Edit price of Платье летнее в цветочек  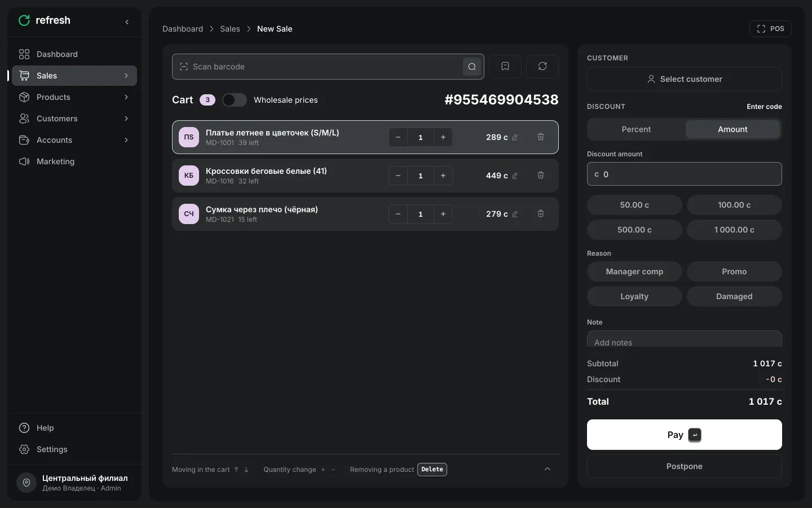coord(515,137)
